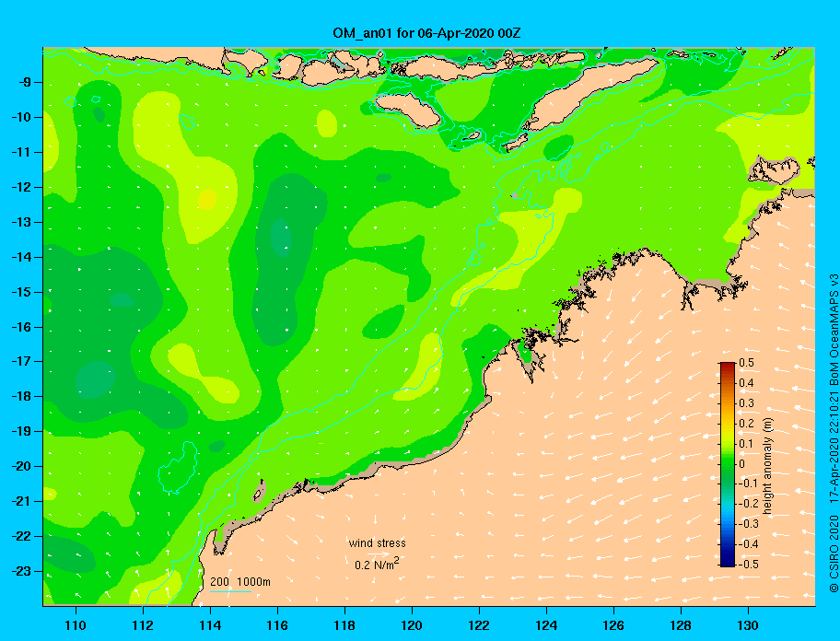840x641 pixels.
Task: Click the 0.2 tick label beside the color bar
Action: [747, 424]
